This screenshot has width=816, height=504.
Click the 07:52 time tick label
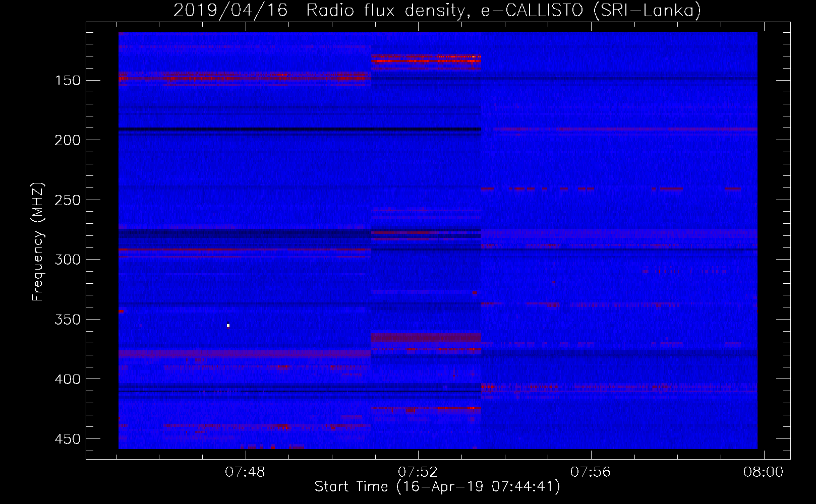[418, 472]
